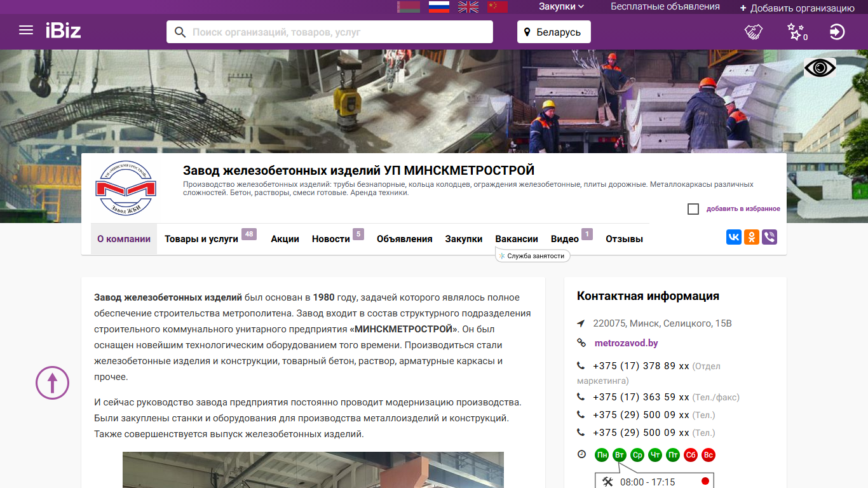Click the website link chain icon
Image resolution: width=868 pixels, height=488 pixels.
pyautogui.click(x=581, y=343)
